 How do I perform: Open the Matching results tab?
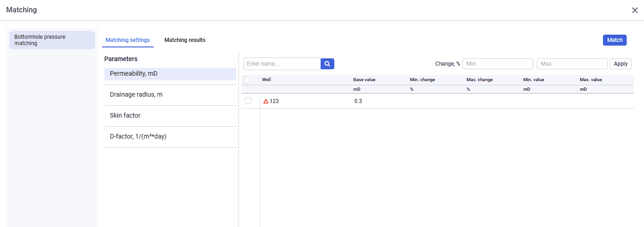tap(185, 40)
